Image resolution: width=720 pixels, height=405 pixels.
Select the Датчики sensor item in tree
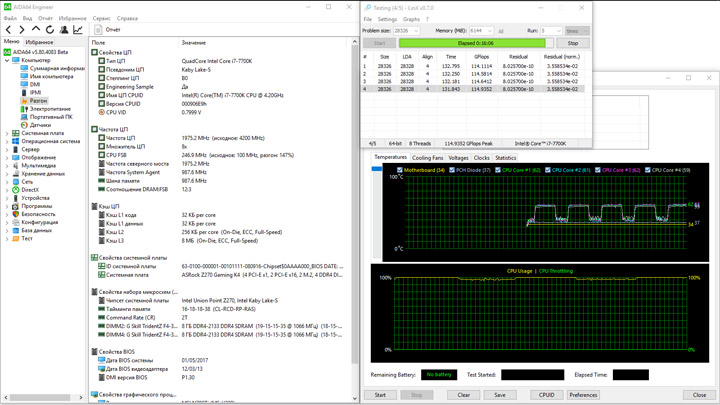pyautogui.click(x=40, y=125)
